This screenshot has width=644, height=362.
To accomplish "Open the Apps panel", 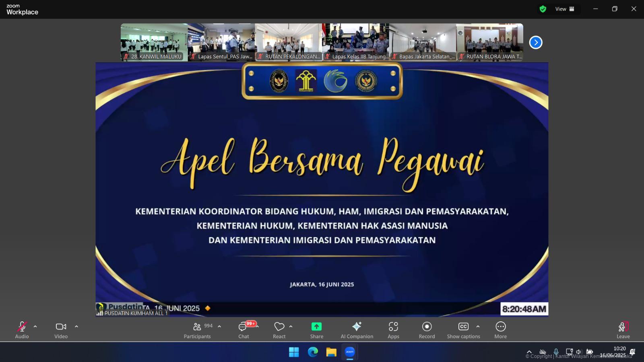I will [394, 330].
